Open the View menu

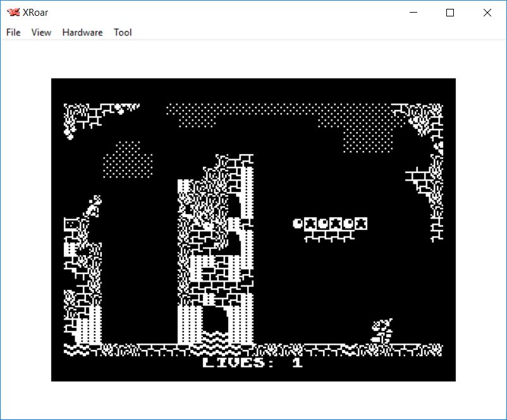(41, 32)
